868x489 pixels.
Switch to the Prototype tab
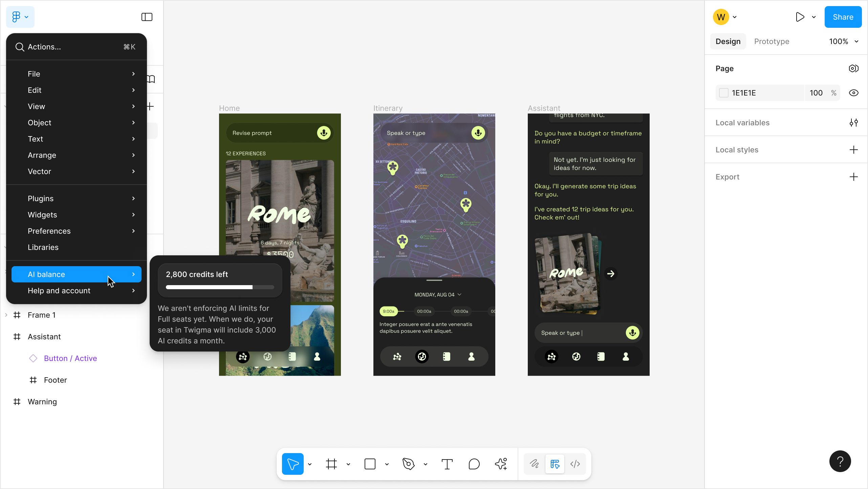pos(772,41)
